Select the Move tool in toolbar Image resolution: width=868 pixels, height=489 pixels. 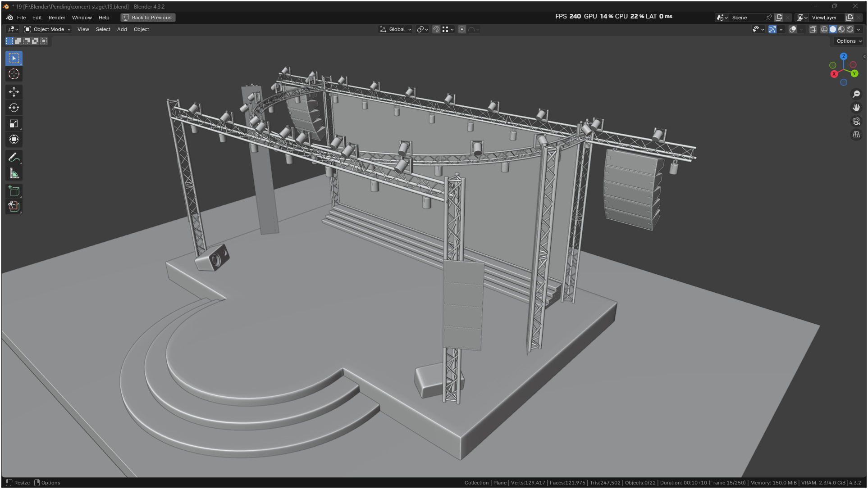[x=14, y=92]
